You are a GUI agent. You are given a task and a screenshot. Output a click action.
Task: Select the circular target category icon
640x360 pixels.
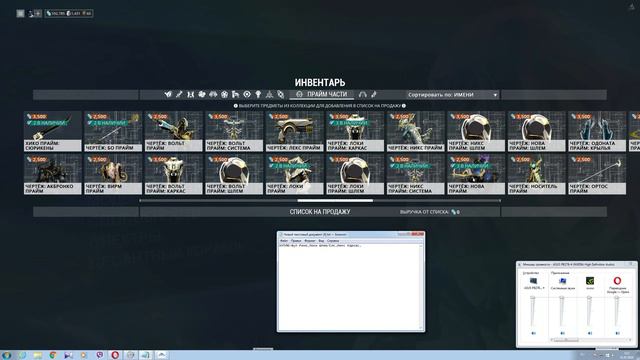coord(247,94)
